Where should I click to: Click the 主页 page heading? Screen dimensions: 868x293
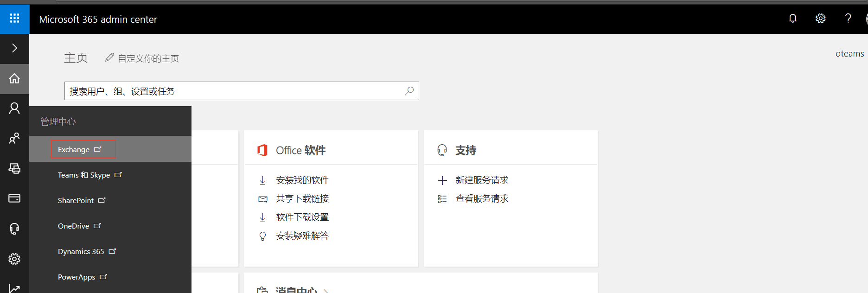[x=76, y=57]
